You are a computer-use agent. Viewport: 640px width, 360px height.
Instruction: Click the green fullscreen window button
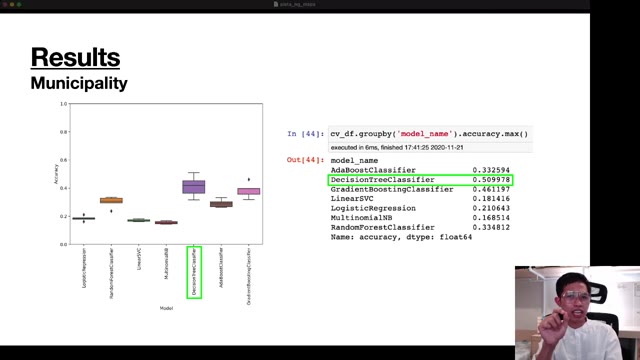click(x=19, y=4)
